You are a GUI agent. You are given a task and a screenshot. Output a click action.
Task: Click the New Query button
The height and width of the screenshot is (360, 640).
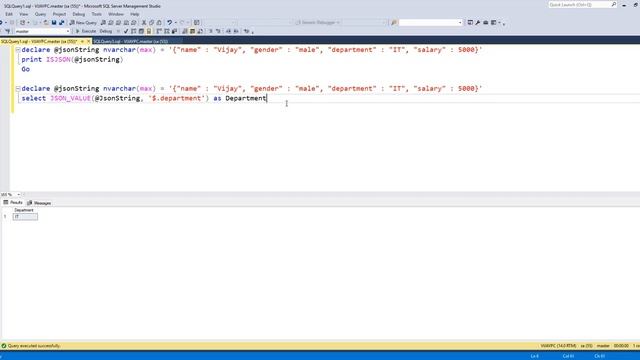[x=83, y=22]
